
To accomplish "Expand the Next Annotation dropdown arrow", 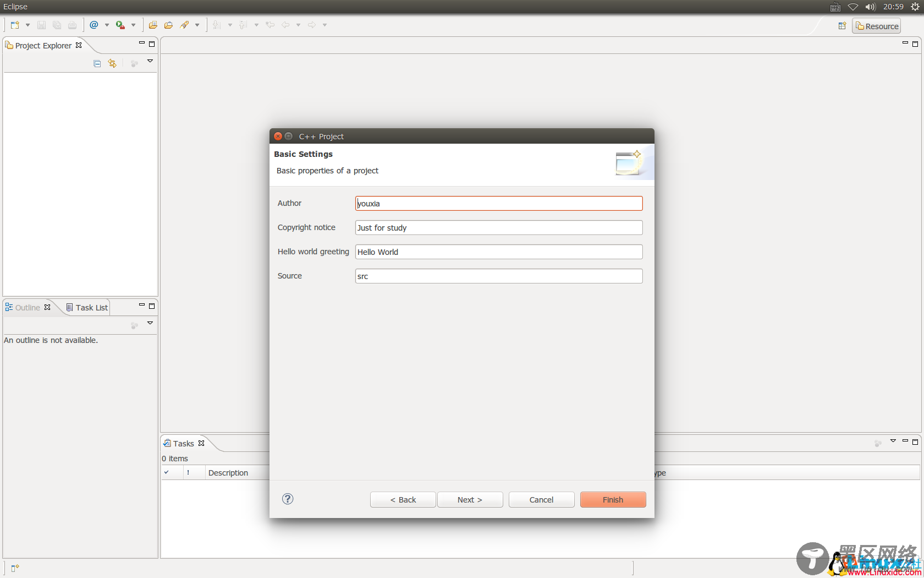I will (x=230, y=25).
